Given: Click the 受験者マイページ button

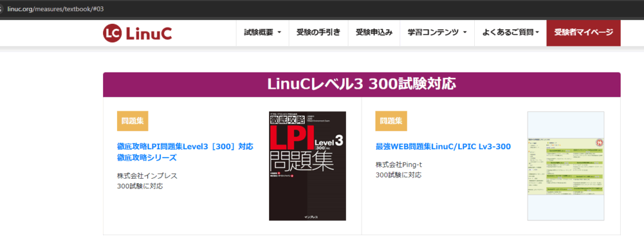Looking at the screenshot, I should [x=583, y=33].
